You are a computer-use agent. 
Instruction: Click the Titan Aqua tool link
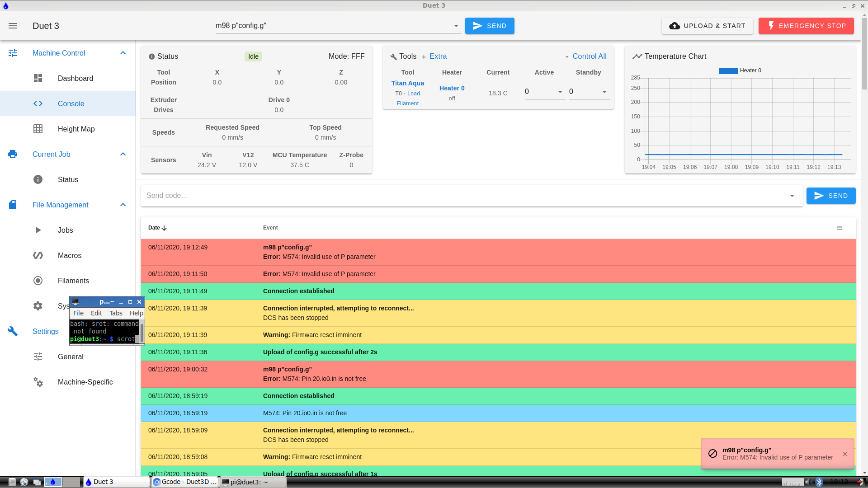click(407, 83)
